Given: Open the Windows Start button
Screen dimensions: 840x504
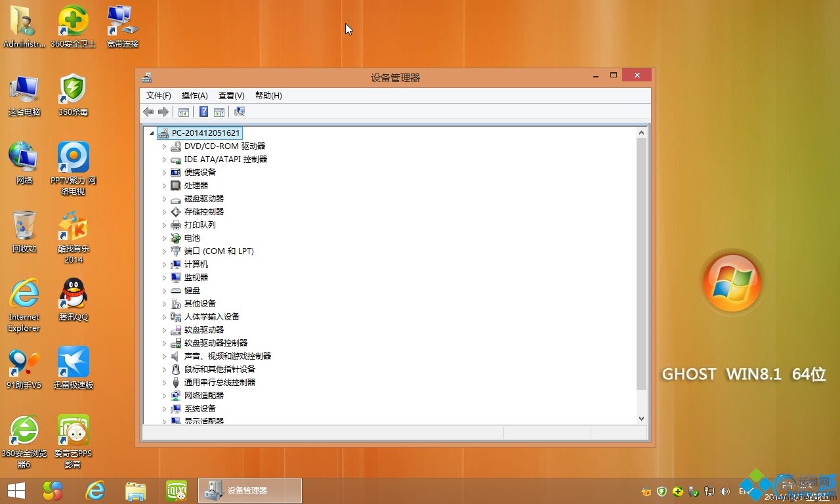Looking at the screenshot, I should 16,491.
